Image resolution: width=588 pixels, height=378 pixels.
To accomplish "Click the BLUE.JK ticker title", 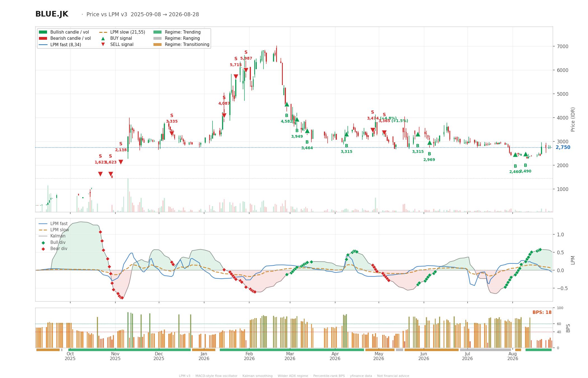I will 52,14.
